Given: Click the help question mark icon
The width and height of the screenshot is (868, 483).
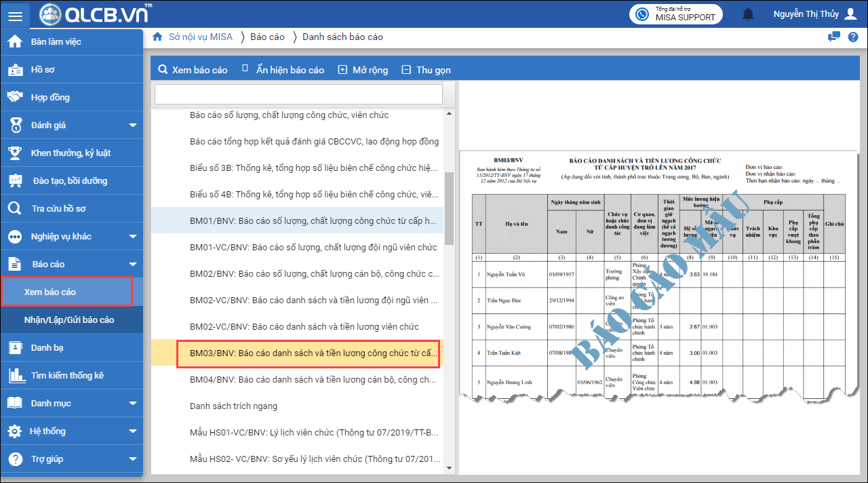Looking at the screenshot, I should point(853,37).
